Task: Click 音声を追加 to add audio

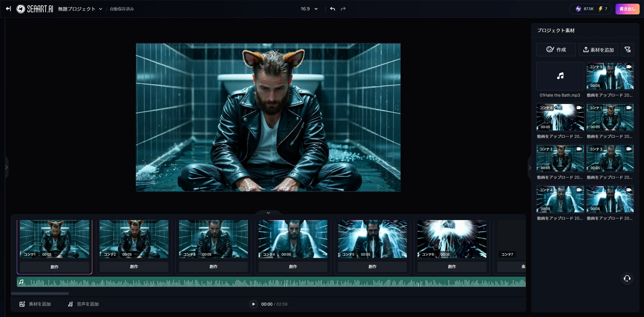Action: point(84,304)
